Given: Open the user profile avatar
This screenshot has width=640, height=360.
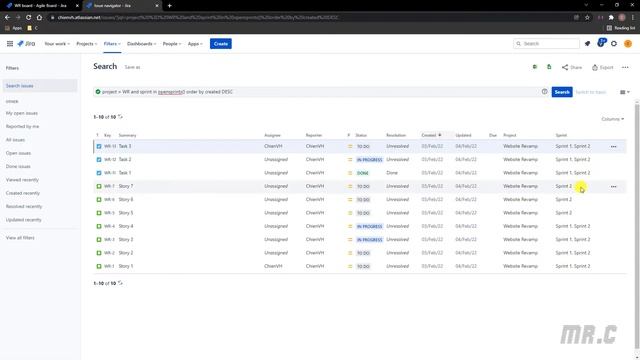Looking at the screenshot, I should coord(628,44).
